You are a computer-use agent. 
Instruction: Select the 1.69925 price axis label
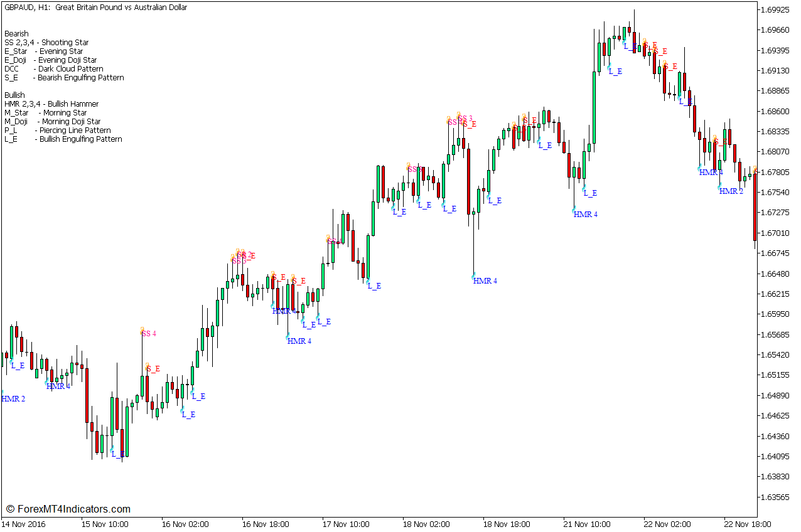pyautogui.click(x=773, y=10)
